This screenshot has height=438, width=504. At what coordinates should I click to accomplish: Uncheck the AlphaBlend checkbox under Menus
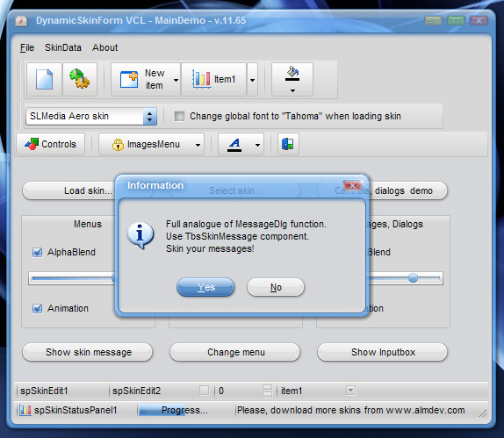coord(37,253)
